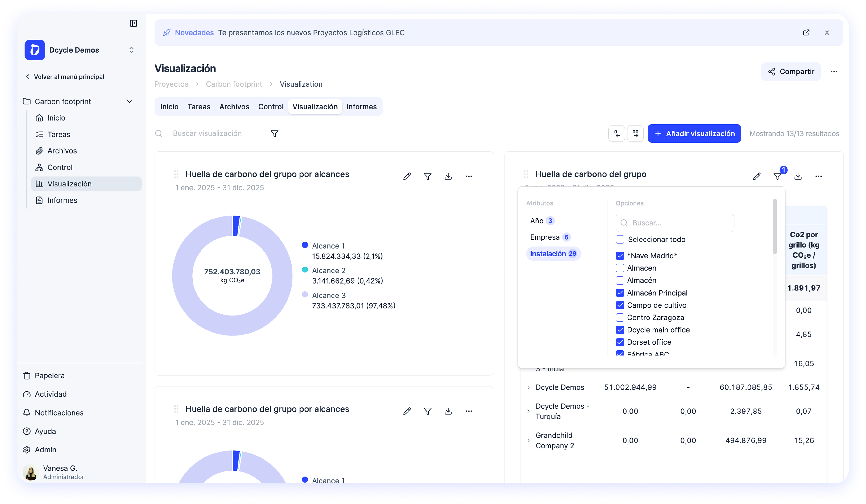Collapse the left sidebar
The height and width of the screenshot is (504, 866).
(x=134, y=23)
